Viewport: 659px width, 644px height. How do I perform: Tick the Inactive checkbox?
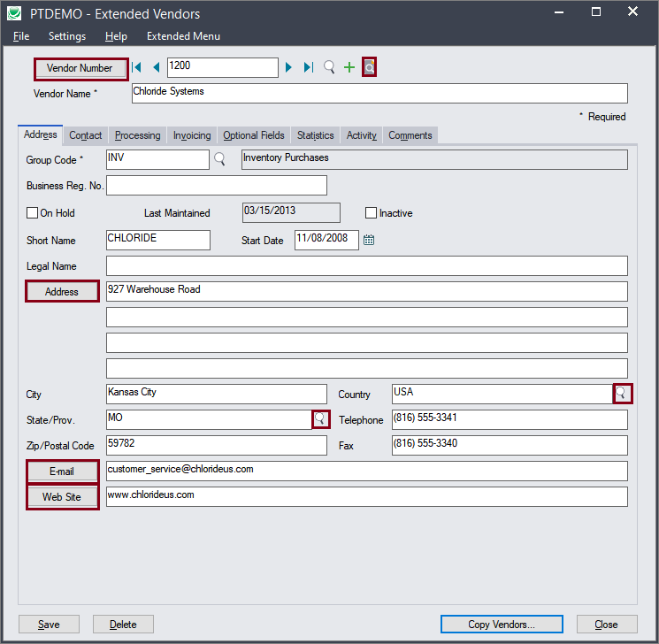[x=372, y=213]
